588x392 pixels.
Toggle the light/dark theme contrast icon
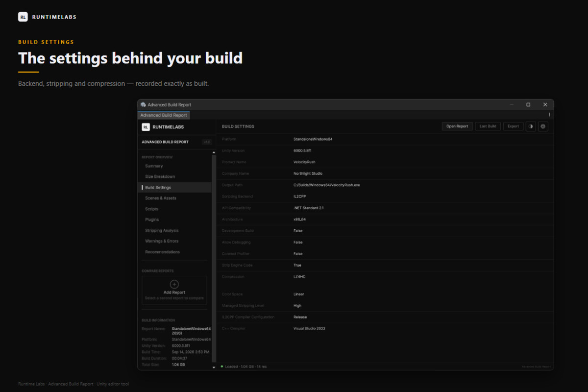[x=531, y=126]
